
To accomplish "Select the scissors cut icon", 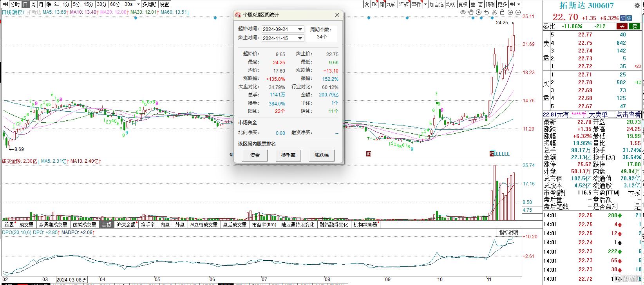I will tap(494, 12).
